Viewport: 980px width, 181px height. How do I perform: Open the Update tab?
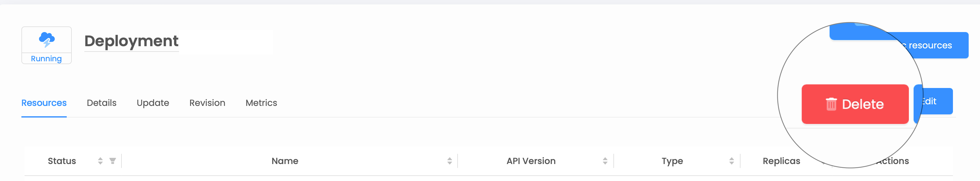(x=153, y=103)
